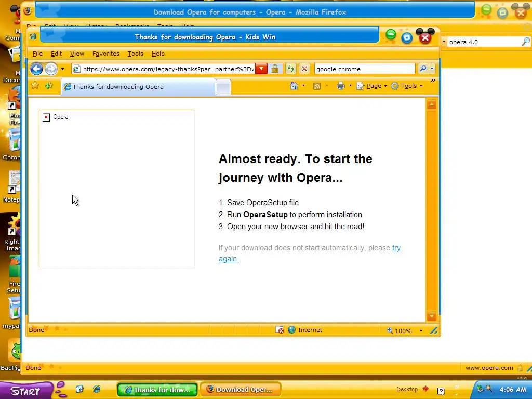The width and height of the screenshot is (532, 399).
Task: Go back with the blue Back arrow
Action: tap(36, 69)
